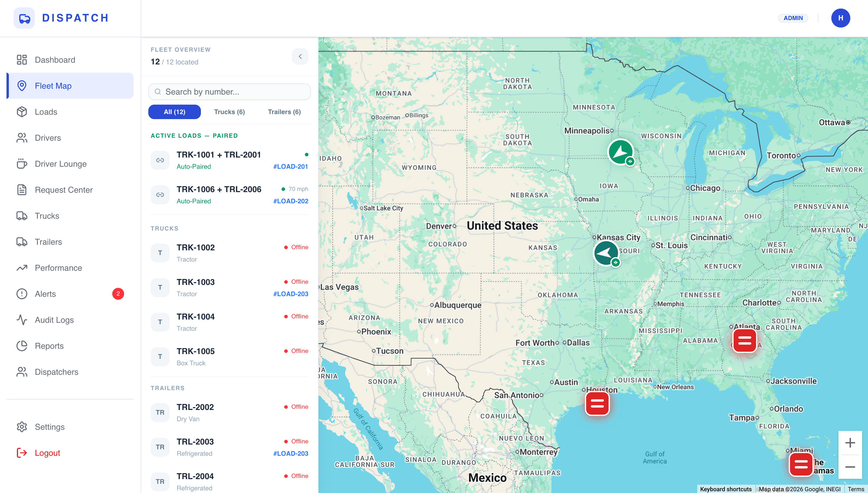Open the H user avatar menu
This screenshot has width=868, height=493.
(x=841, y=18)
